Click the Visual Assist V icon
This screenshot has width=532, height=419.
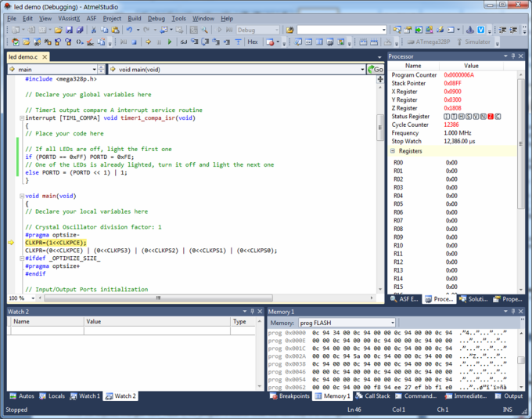tap(481, 30)
